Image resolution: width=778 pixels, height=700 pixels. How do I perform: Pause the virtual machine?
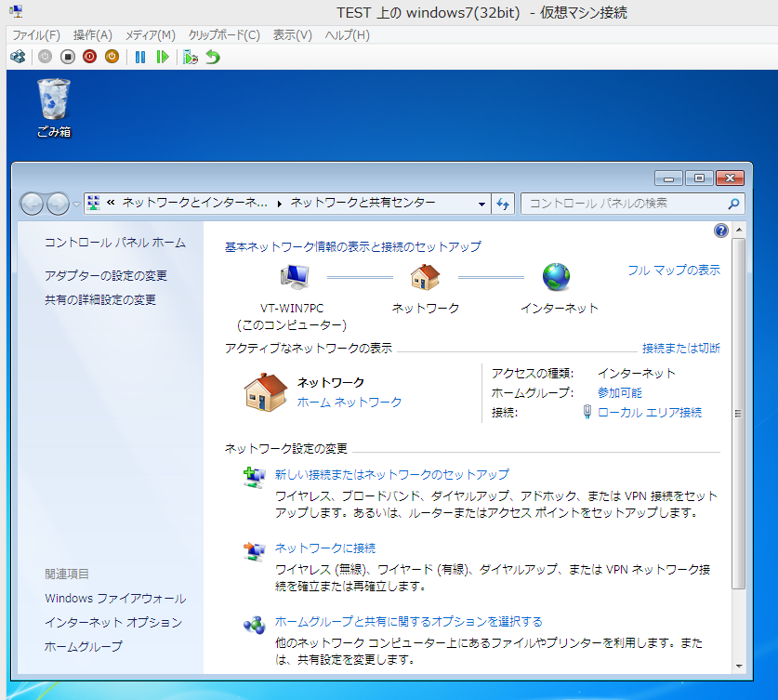point(140,57)
